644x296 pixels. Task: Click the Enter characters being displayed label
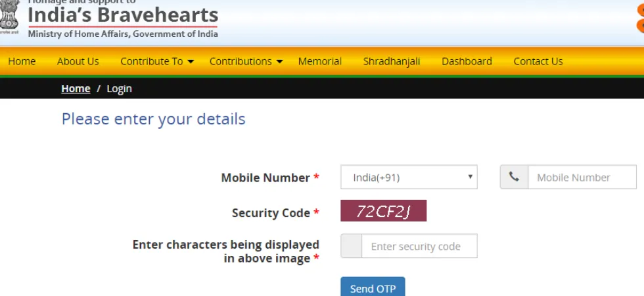click(226, 251)
